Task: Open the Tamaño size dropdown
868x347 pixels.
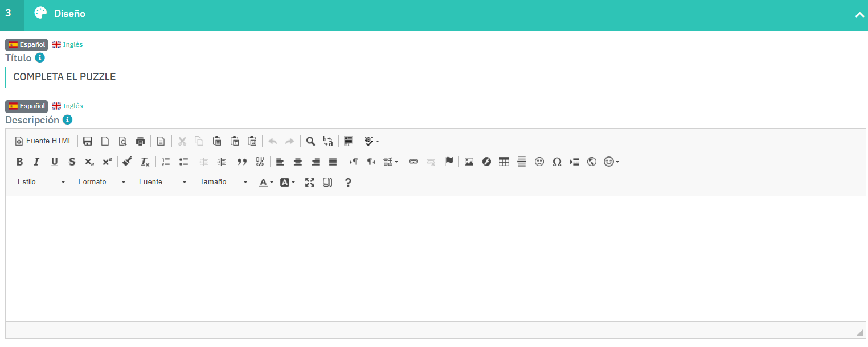Action: click(223, 182)
